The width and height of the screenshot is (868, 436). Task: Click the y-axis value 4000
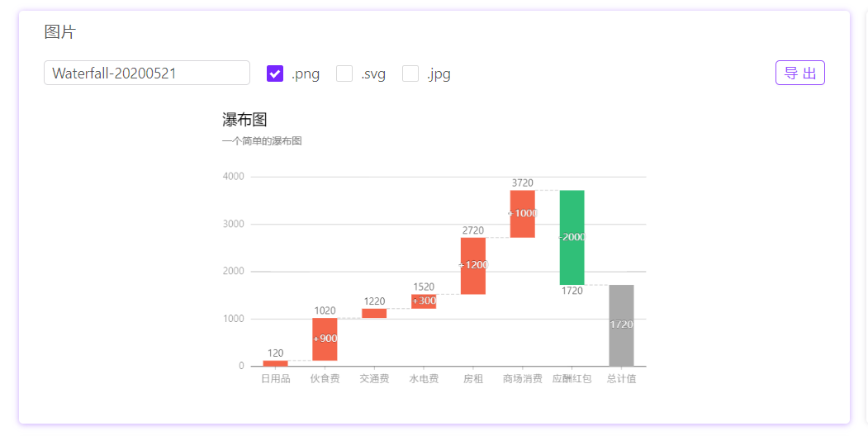[x=233, y=177]
